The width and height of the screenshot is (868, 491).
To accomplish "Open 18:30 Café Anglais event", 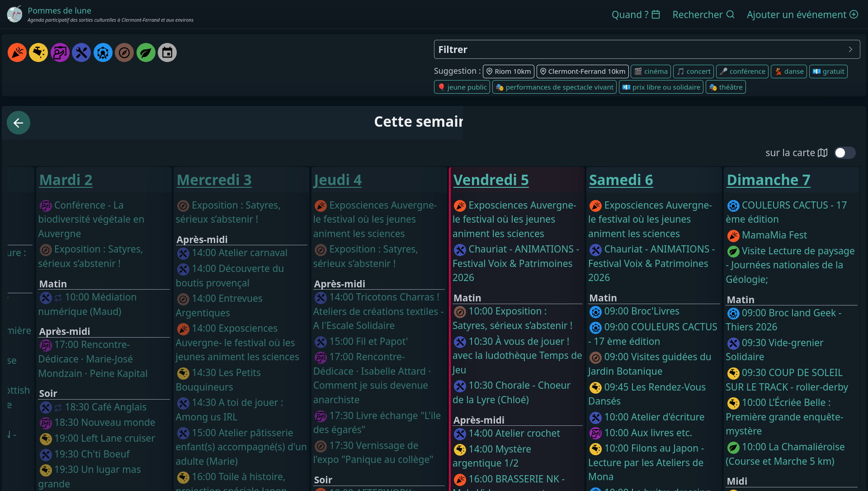I will 94,407.
